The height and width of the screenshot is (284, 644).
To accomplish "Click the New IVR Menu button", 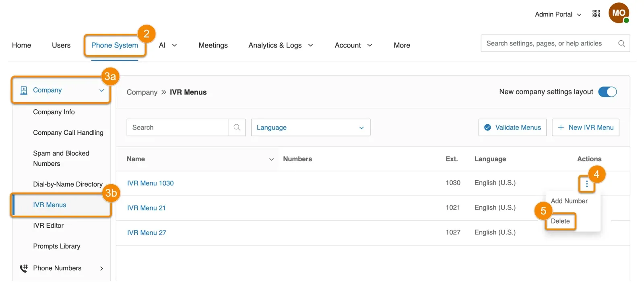I will tap(585, 128).
